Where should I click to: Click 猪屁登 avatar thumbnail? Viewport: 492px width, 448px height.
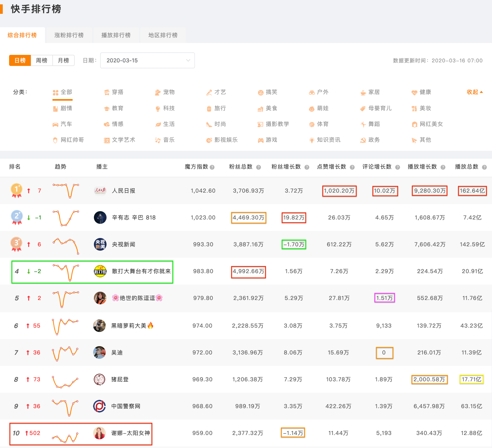click(x=99, y=379)
